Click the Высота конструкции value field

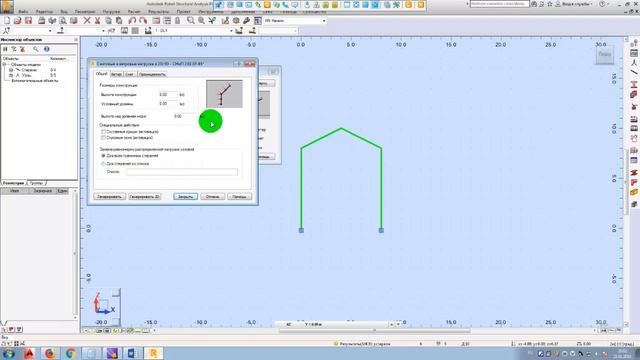[168, 95]
